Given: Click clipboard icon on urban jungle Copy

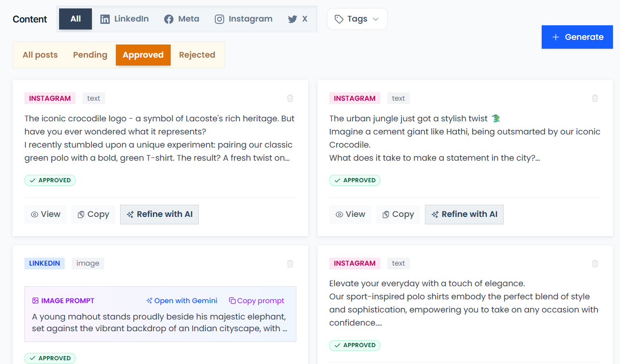Looking at the screenshot, I should click(386, 215).
